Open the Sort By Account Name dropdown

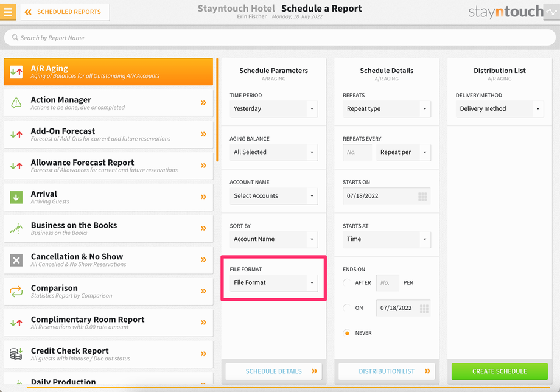click(x=273, y=240)
